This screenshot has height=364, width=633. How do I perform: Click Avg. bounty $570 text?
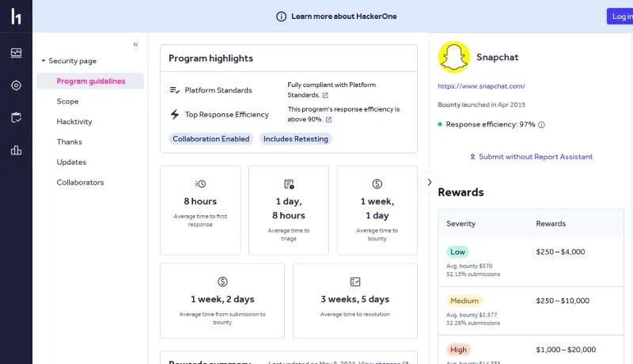(469, 266)
